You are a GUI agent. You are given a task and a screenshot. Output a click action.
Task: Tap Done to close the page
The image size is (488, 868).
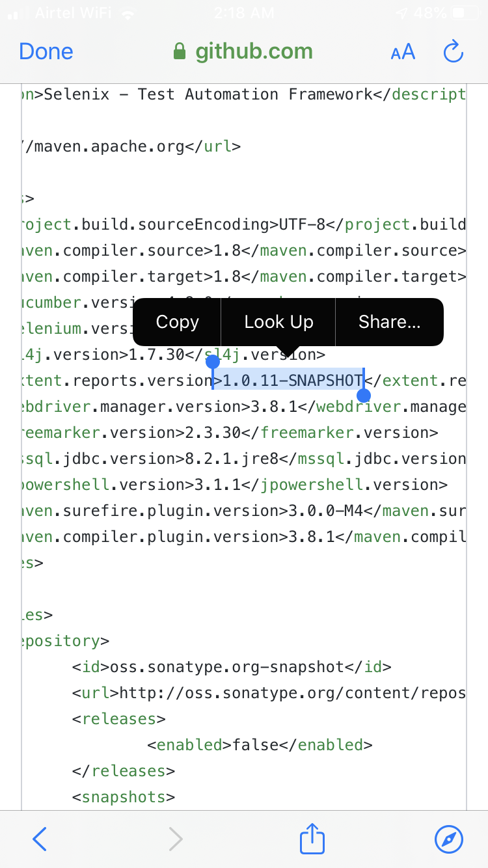click(x=46, y=51)
